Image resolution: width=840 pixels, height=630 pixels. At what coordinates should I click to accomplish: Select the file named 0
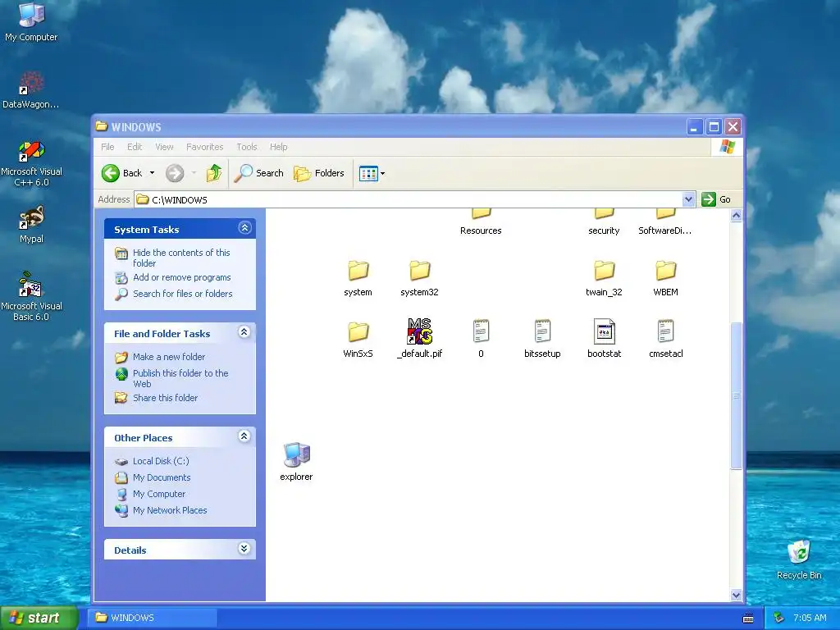[481, 331]
